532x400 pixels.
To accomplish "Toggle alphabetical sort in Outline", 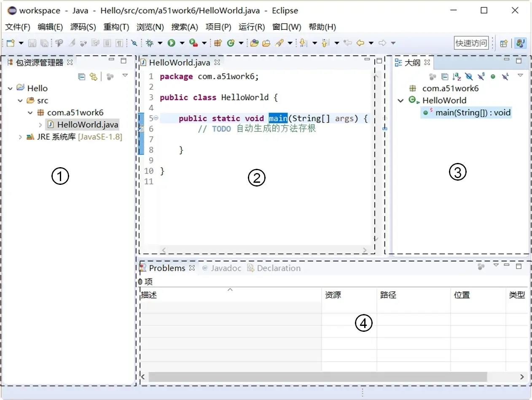I will (x=457, y=76).
